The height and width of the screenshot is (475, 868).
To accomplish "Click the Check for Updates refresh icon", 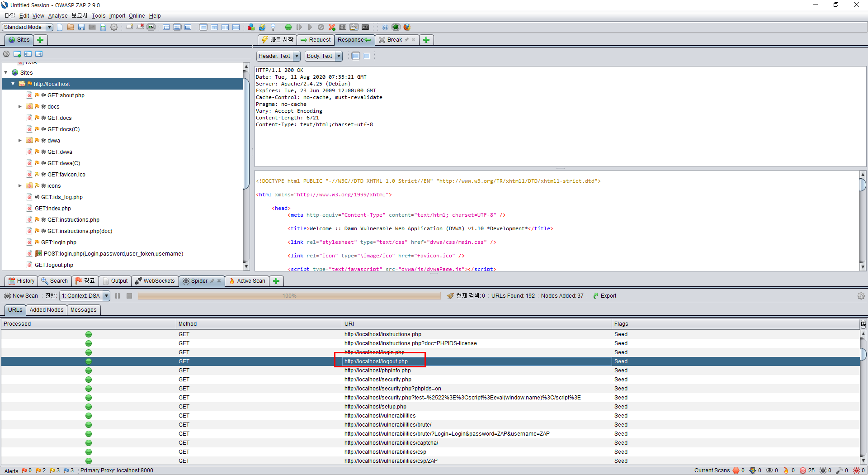I will 262,27.
